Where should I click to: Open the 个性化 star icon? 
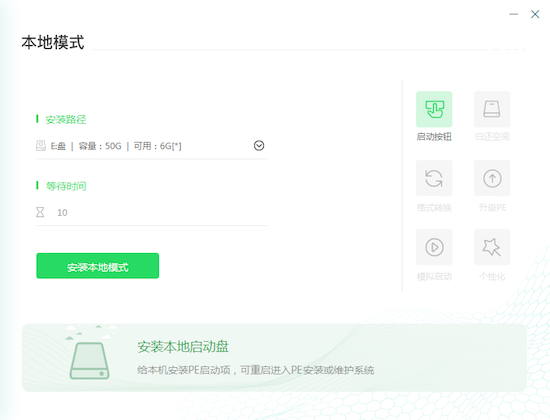tap(492, 247)
